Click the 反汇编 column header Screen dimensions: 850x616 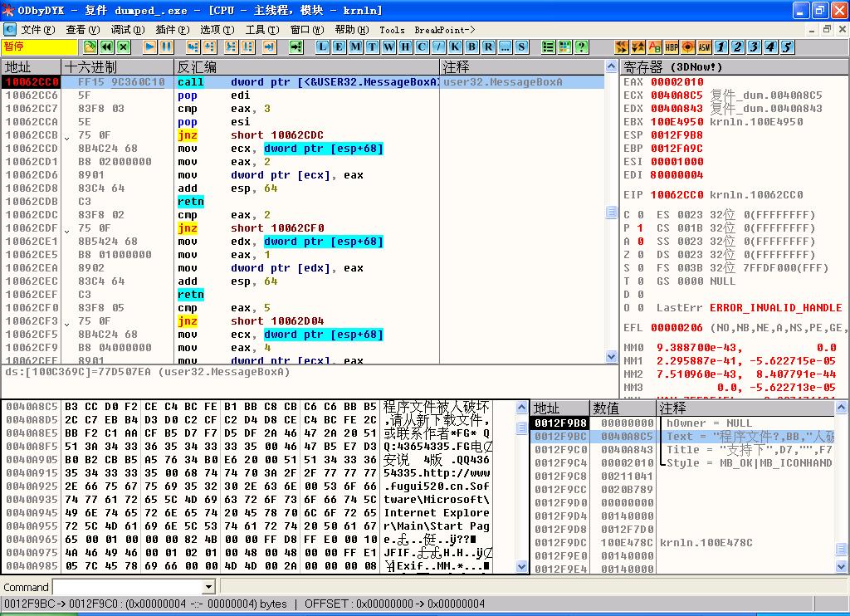point(307,67)
